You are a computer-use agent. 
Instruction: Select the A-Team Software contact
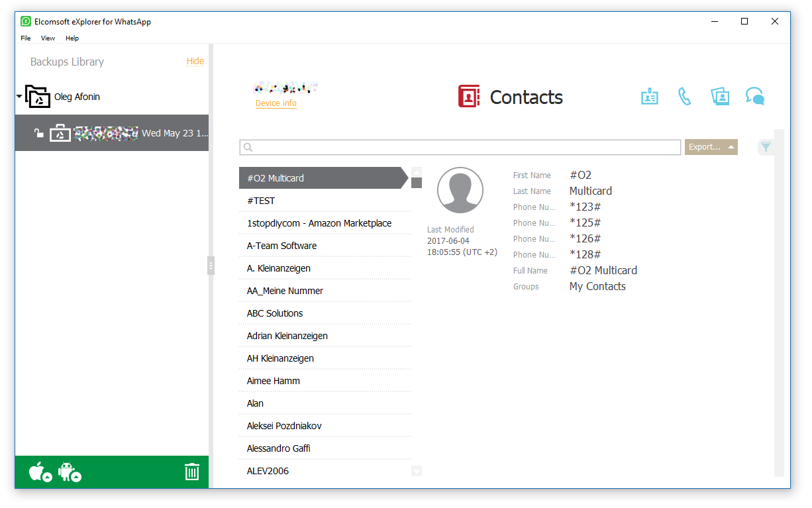click(x=325, y=246)
